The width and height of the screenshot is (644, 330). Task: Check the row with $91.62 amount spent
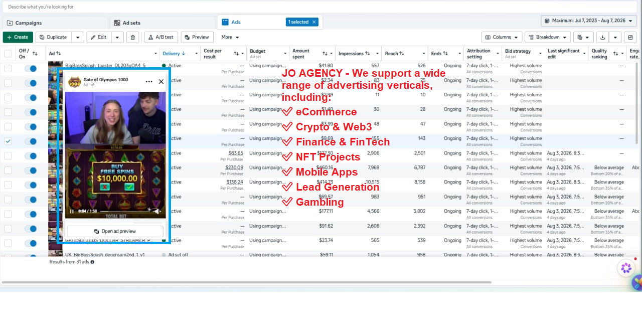point(8,229)
